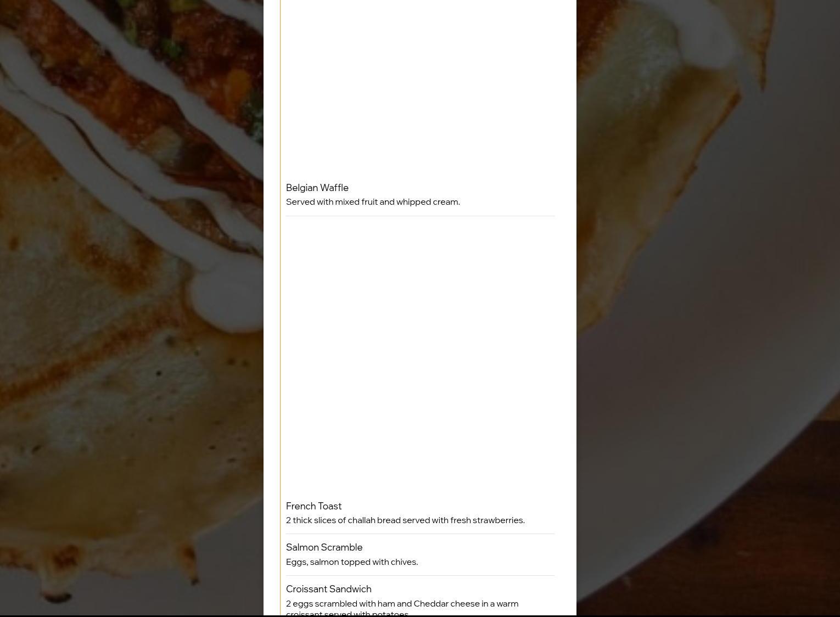Click the blank image area above Belgian Waffle
Viewport: 840px width, 617px height.
pyautogui.click(x=420, y=88)
